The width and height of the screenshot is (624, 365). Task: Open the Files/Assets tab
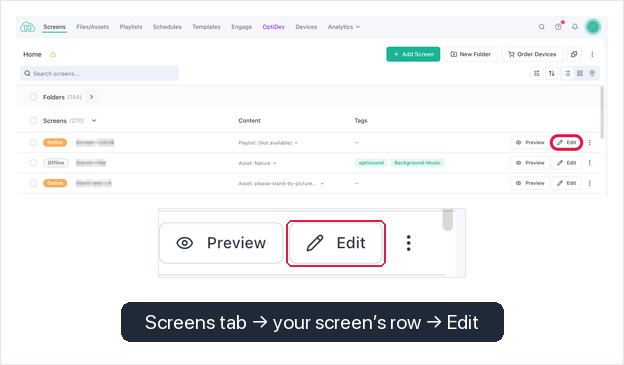pyautogui.click(x=92, y=27)
